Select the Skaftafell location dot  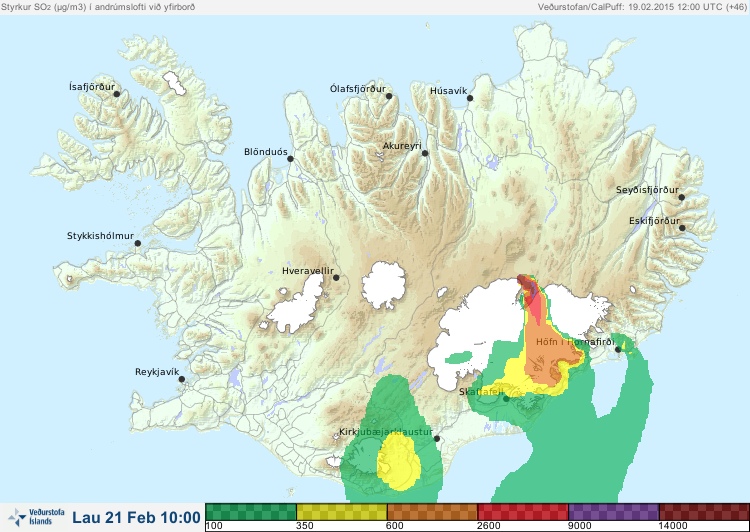click(506, 399)
